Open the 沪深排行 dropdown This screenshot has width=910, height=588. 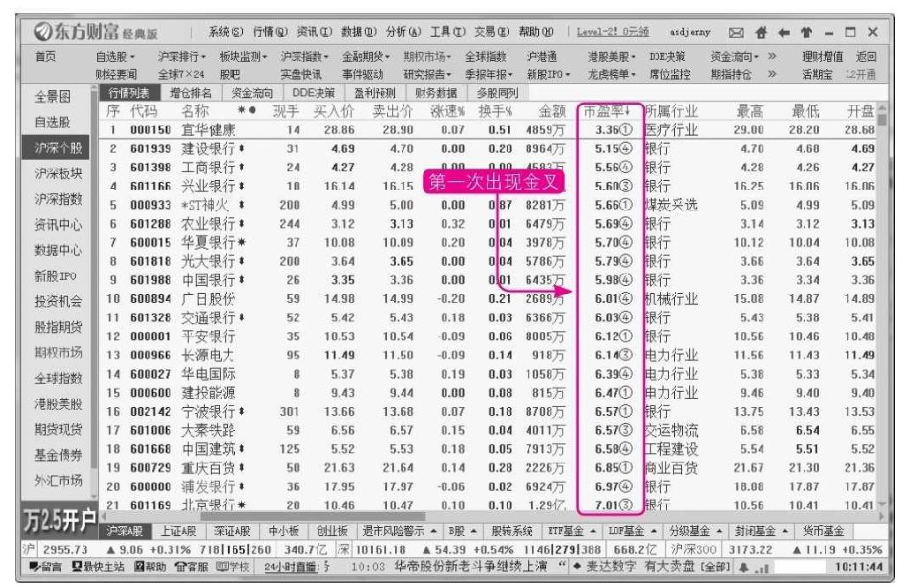pyautogui.click(x=181, y=57)
